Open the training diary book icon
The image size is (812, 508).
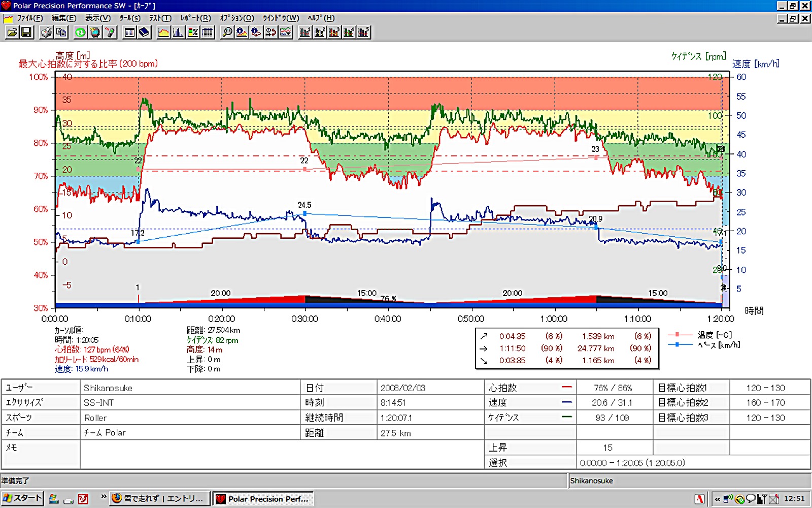(144, 32)
